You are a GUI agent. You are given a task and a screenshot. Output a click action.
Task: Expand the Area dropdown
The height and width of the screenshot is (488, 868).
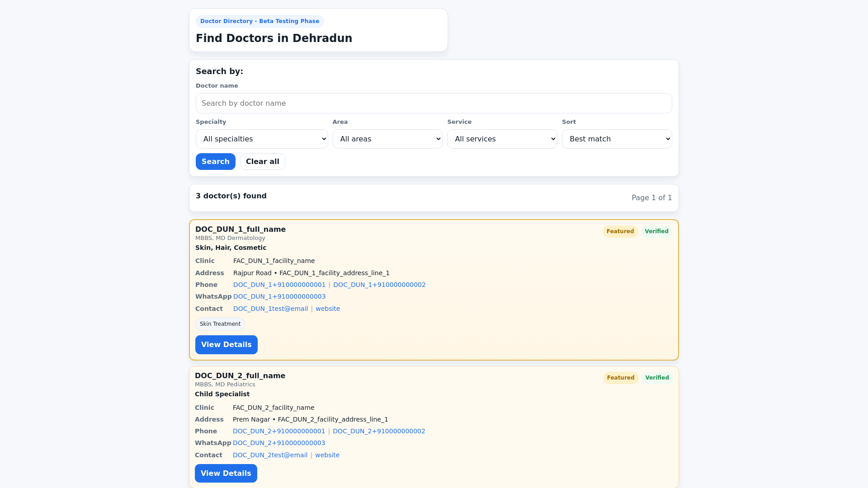click(x=387, y=139)
